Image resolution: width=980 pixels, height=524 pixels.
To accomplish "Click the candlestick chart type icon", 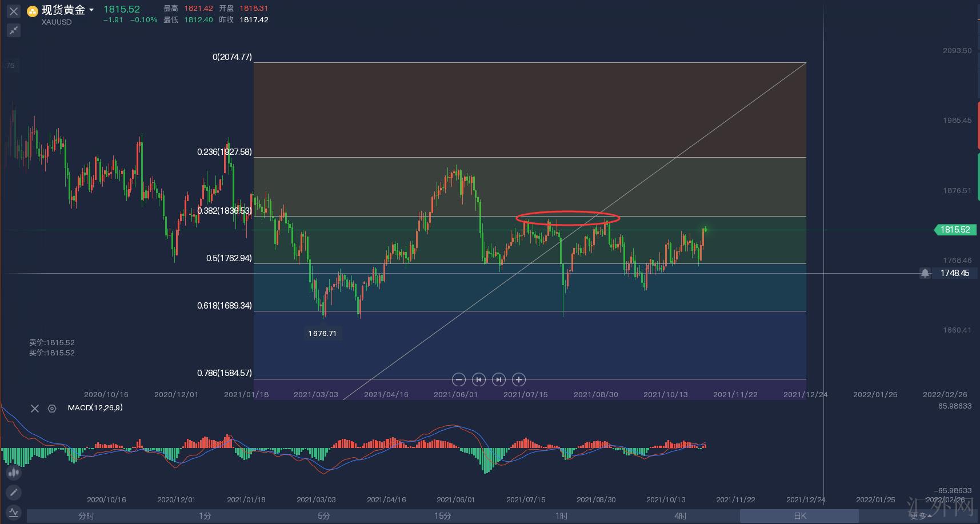I will pos(13,473).
